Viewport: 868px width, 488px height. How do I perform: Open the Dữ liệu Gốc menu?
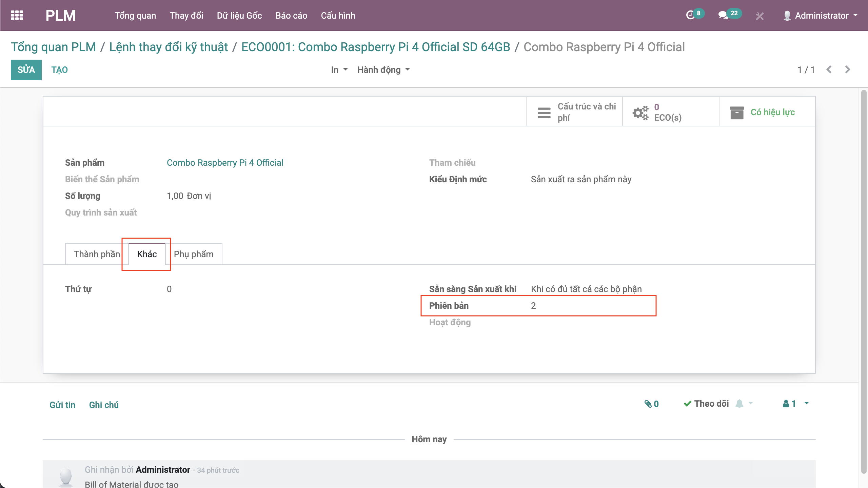pos(239,16)
